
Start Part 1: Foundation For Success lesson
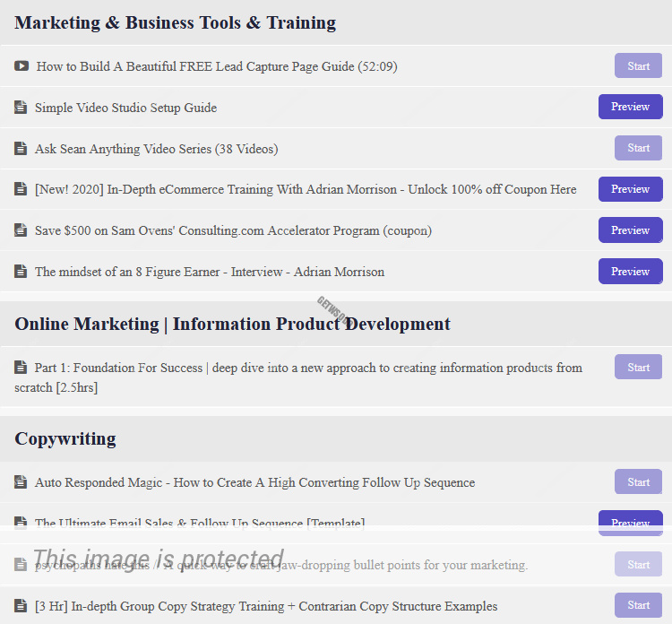click(638, 367)
